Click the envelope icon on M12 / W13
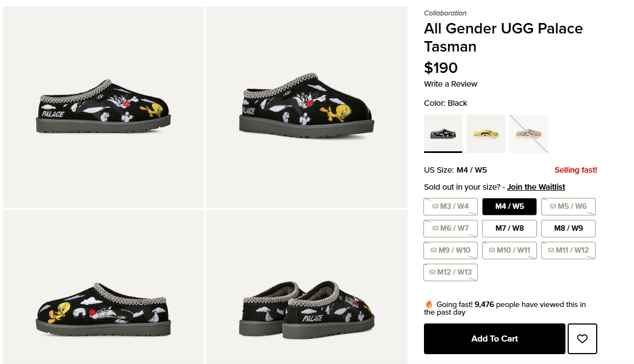 (433, 272)
